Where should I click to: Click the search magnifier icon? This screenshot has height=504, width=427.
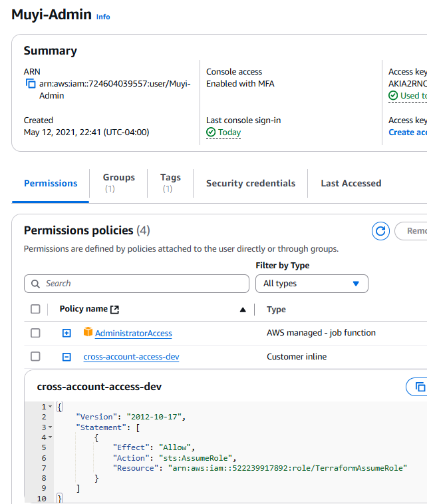[x=35, y=284]
